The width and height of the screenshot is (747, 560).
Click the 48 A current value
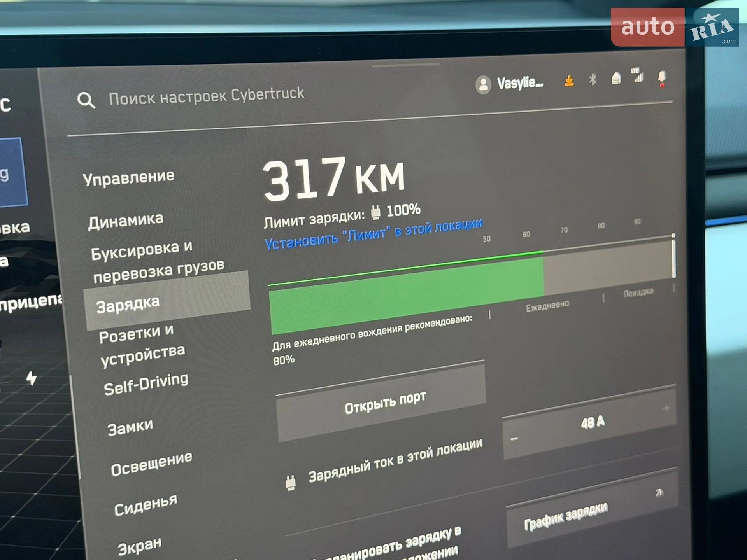click(x=593, y=422)
